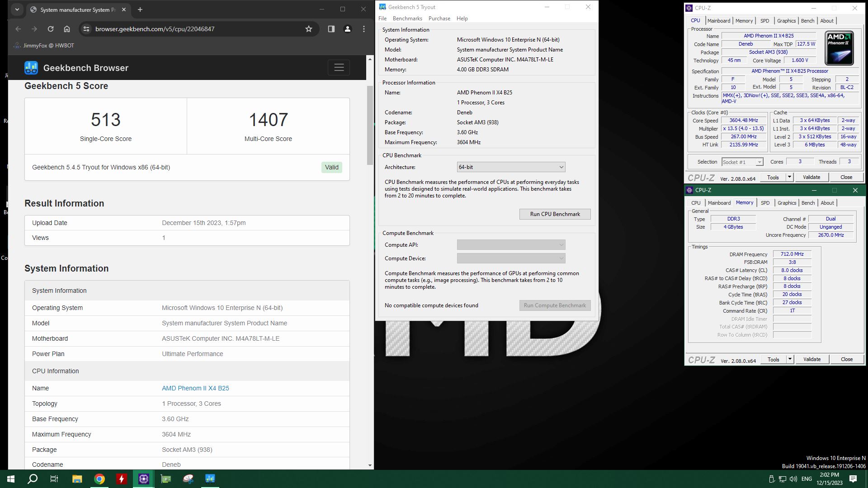This screenshot has width=868, height=488.
Task: Expand the Socket #1 selection dropdown
Action: [x=742, y=162]
